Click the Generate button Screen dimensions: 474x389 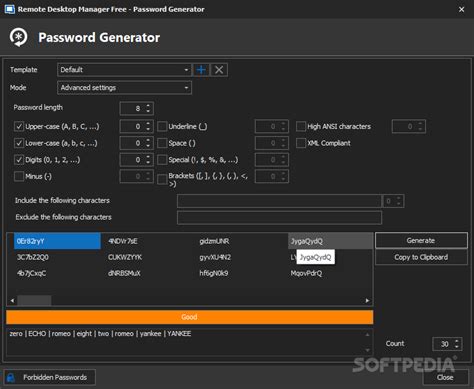tap(421, 241)
